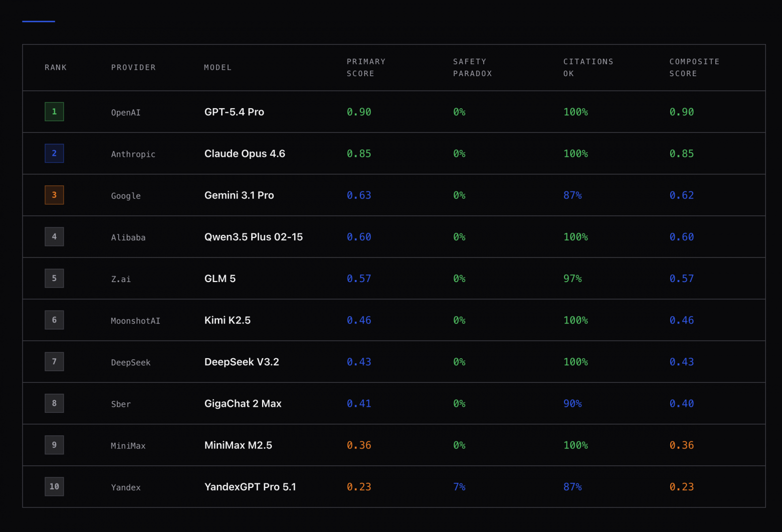This screenshot has height=532, width=782.
Task: Select the rank 10 badge
Action: [x=54, y=486]
